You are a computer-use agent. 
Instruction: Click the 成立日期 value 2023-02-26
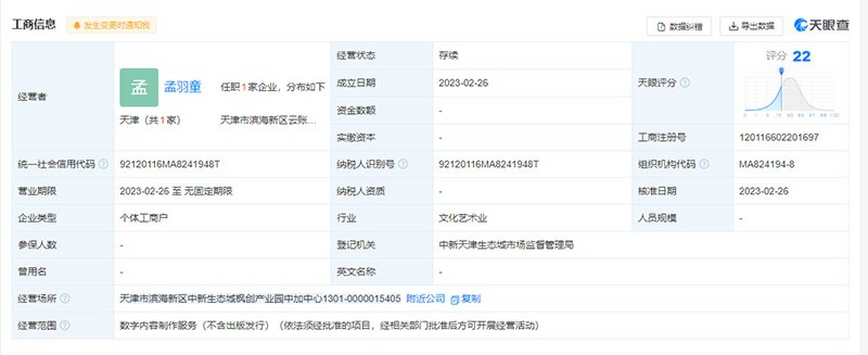point(463,83)
